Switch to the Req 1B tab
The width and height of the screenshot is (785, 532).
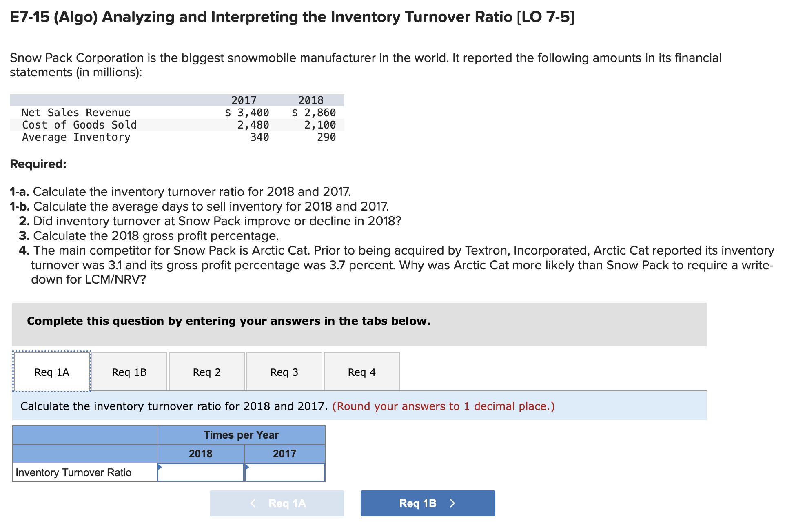(129, 372)
